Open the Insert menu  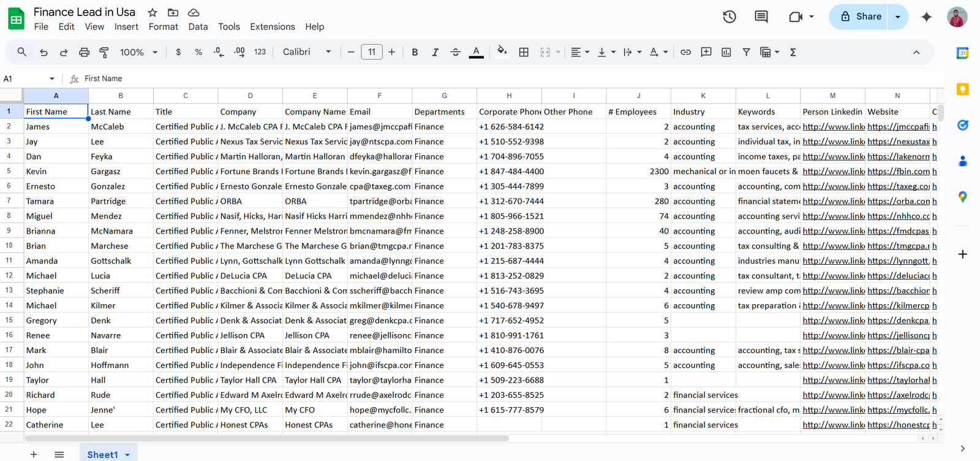click(x=126, y=26)
